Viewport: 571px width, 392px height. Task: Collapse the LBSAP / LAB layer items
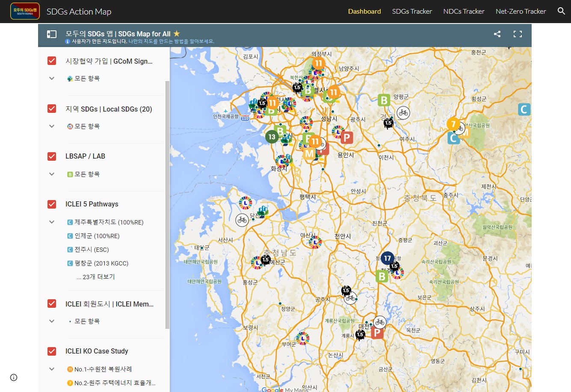[52, 174]
